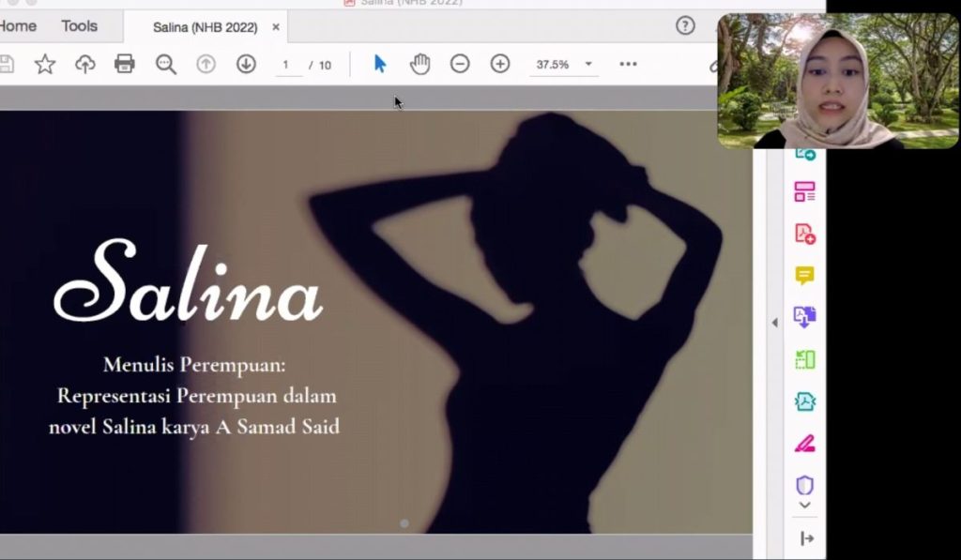
Task: Zoom out with the minus button
Action: (460, 64)
